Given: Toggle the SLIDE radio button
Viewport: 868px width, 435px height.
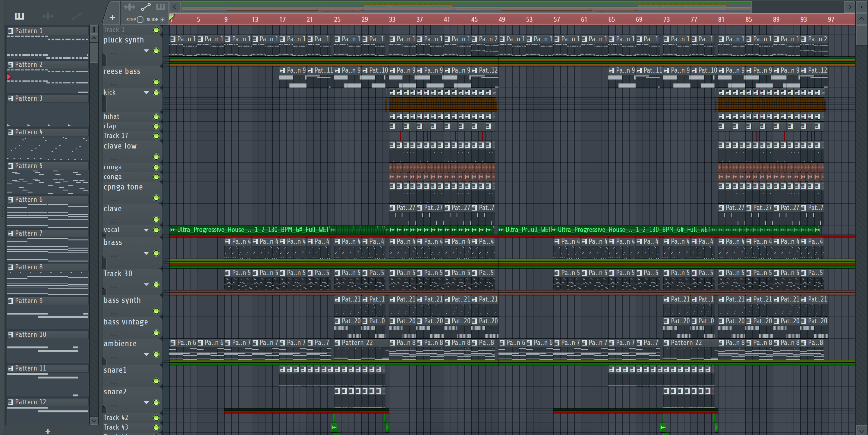Looking at the screenshot, I should (x=162, y=20).
